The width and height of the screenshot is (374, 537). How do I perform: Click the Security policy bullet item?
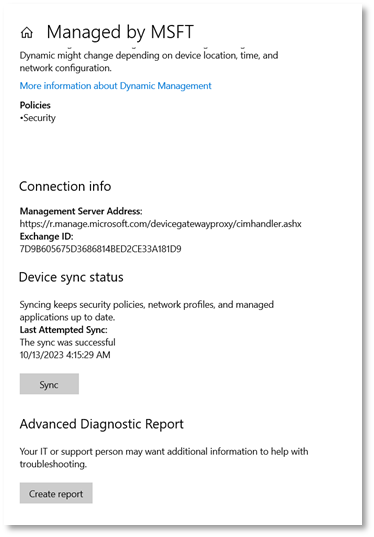(x=38, y=118)
